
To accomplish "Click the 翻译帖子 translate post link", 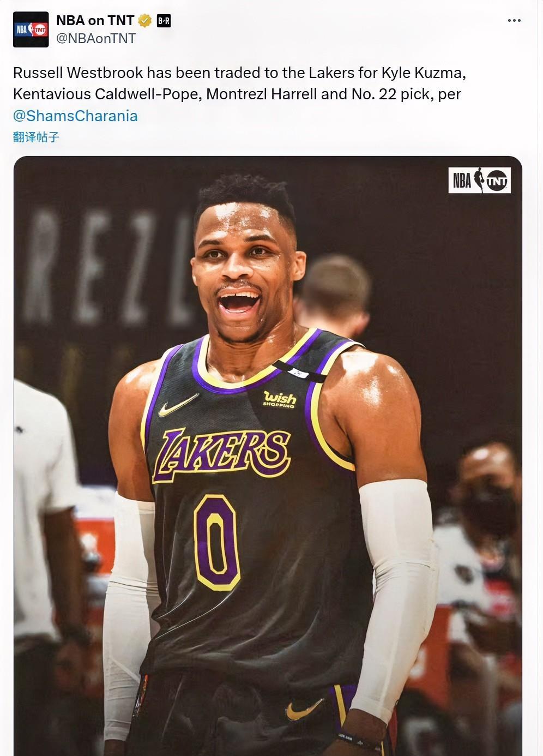I will pos(36,137).
